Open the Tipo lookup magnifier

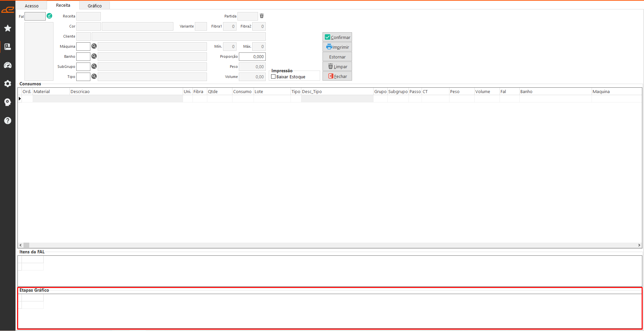tap(94, 77)
